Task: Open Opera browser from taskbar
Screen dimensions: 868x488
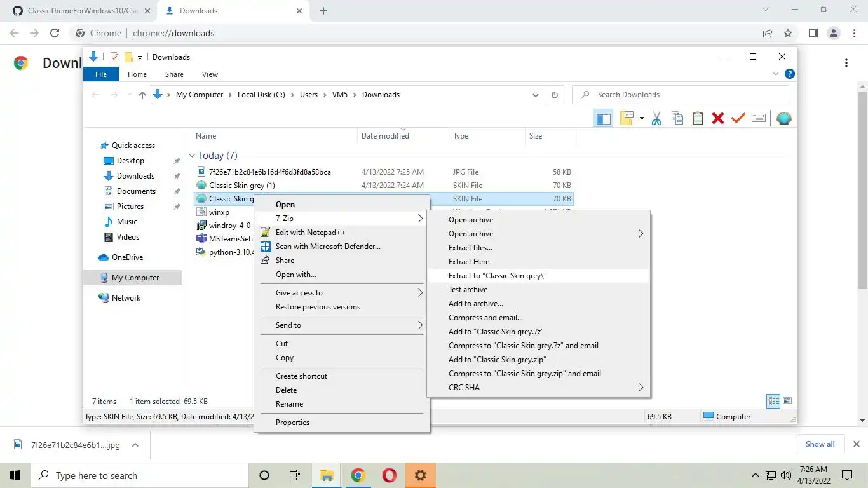Action: pos(390,475)
